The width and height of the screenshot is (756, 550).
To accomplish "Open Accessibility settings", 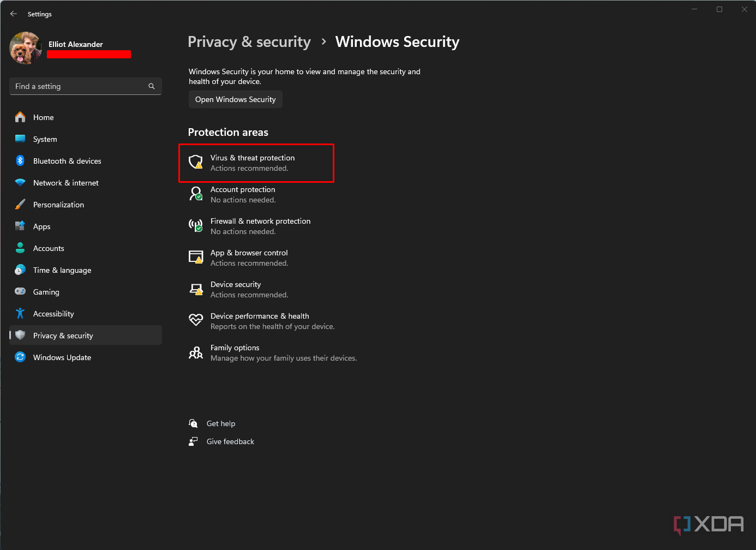I will pyautogui.click(x=86, y=314).
